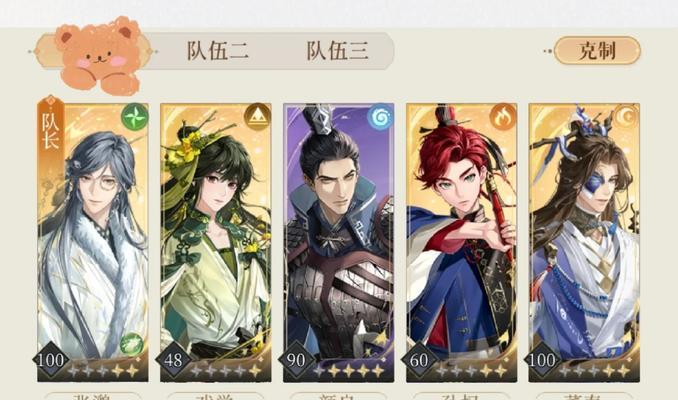Viewport: 678px width, 400px height.
Task: Select the red-haired character card
Action: tap(461, 242)
